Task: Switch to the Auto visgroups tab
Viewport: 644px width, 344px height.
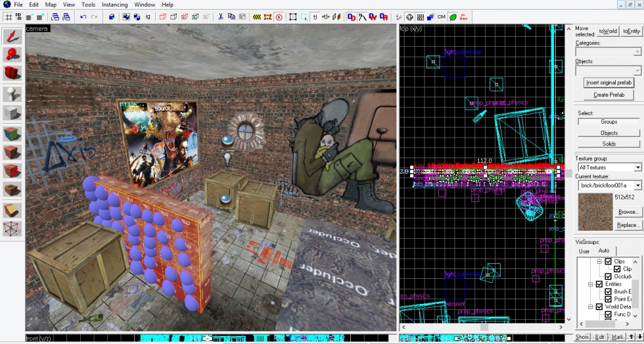Action: point(604,251)
